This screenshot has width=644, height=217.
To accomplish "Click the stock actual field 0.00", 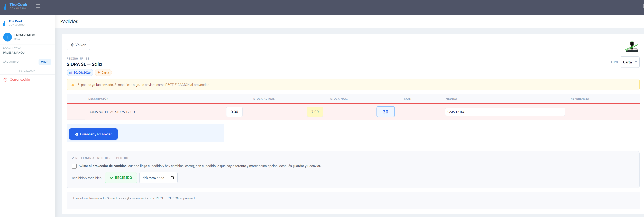I will click(234, 112).
